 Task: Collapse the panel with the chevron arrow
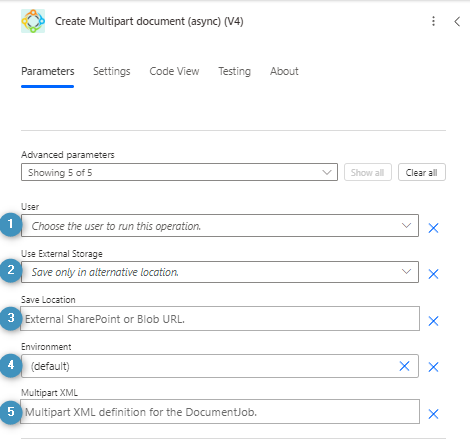coord(457,21)
